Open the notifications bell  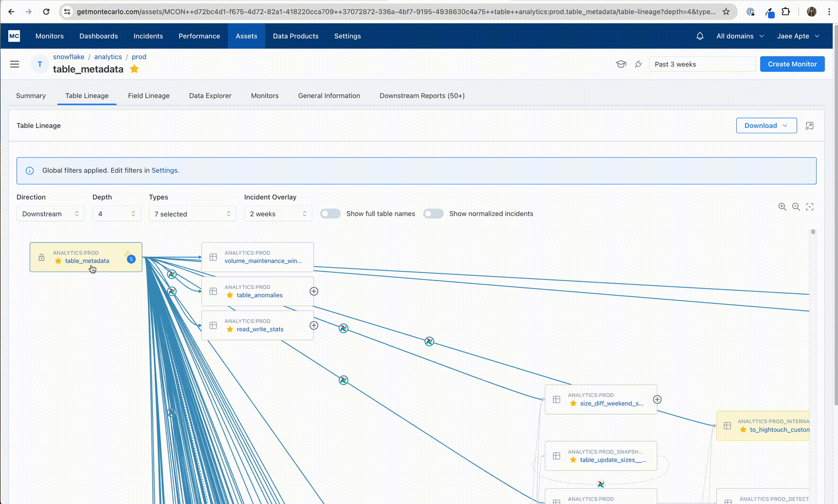pos(700,36)
